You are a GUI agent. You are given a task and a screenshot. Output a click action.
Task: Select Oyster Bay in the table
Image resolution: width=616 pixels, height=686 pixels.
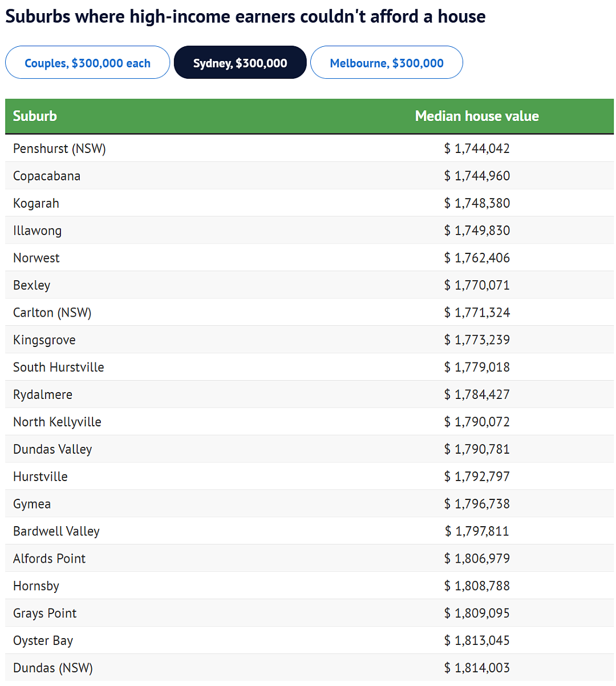coord(43,641)
